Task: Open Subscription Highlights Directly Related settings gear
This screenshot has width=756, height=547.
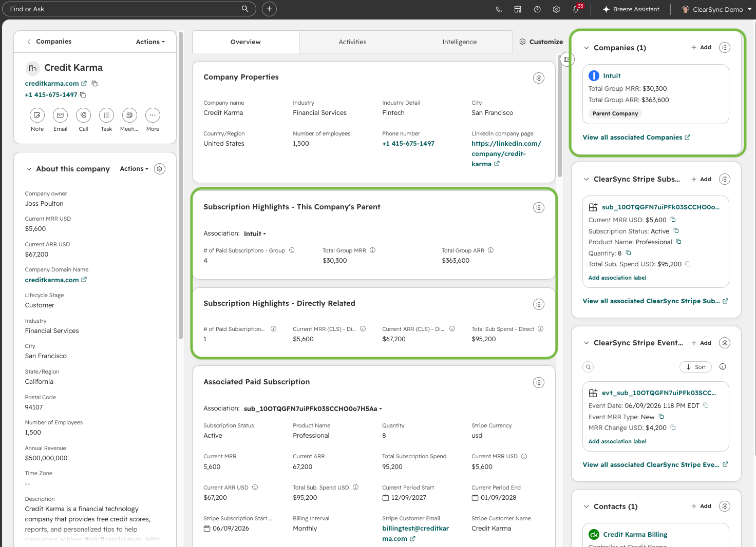Action: click(x=539, y=304)
